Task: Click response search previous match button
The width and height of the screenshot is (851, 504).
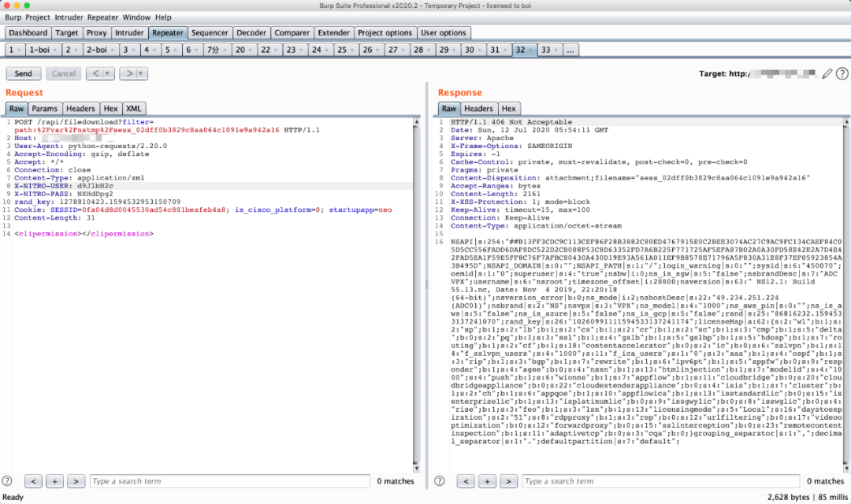Action: tap(466, 481)
